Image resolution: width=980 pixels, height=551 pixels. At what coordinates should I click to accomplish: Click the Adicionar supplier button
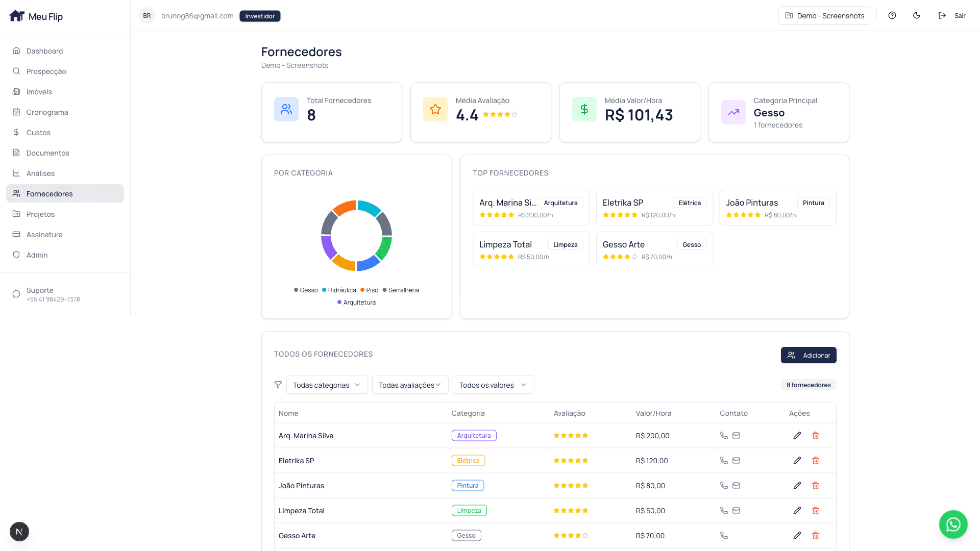(808, 356)
